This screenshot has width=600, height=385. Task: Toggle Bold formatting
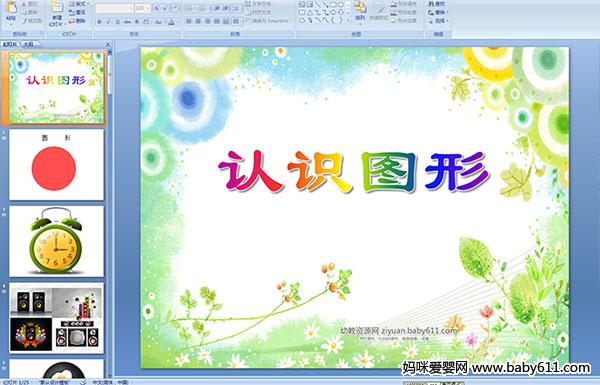tap(99, 22)
